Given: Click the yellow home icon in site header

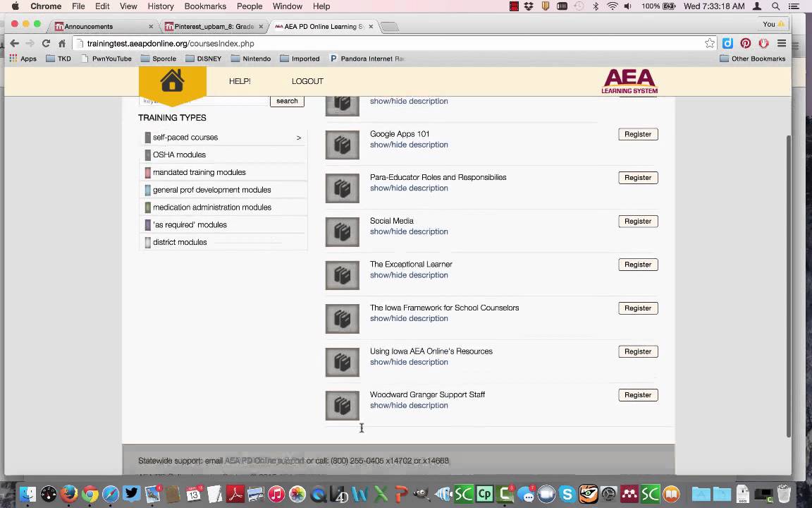Looking at the screenshot, I should 172,80.
